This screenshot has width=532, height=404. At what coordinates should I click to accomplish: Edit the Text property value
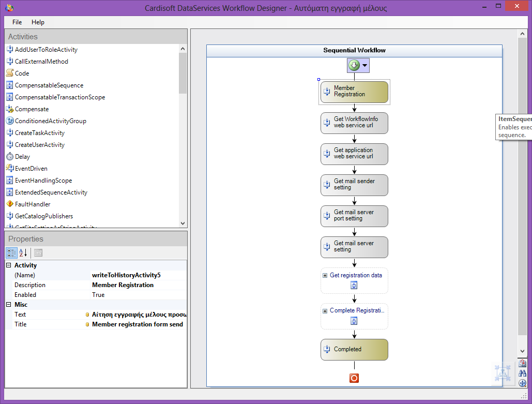(x=139, y=315)
